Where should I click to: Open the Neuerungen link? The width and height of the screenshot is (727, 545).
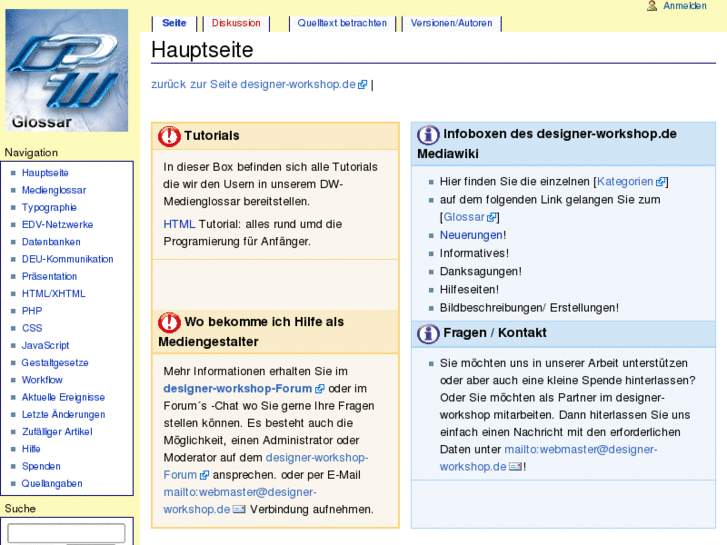pos(471,235)
